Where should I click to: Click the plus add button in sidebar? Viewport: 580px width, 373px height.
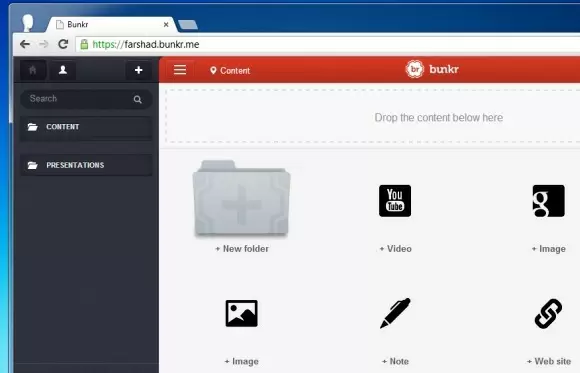[x=138, y=70]
